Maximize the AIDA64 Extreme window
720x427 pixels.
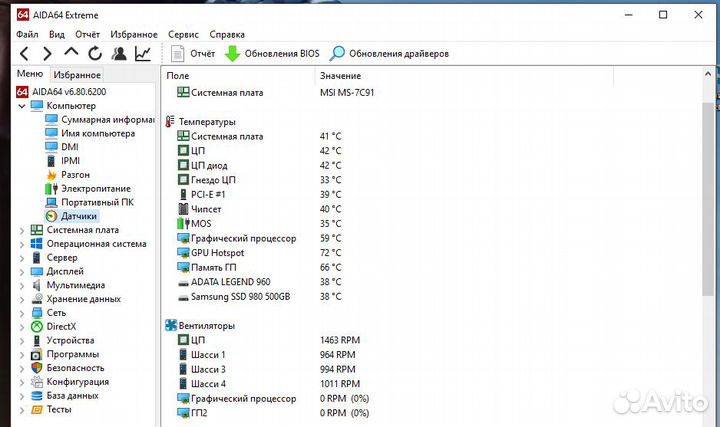point(663,15)
